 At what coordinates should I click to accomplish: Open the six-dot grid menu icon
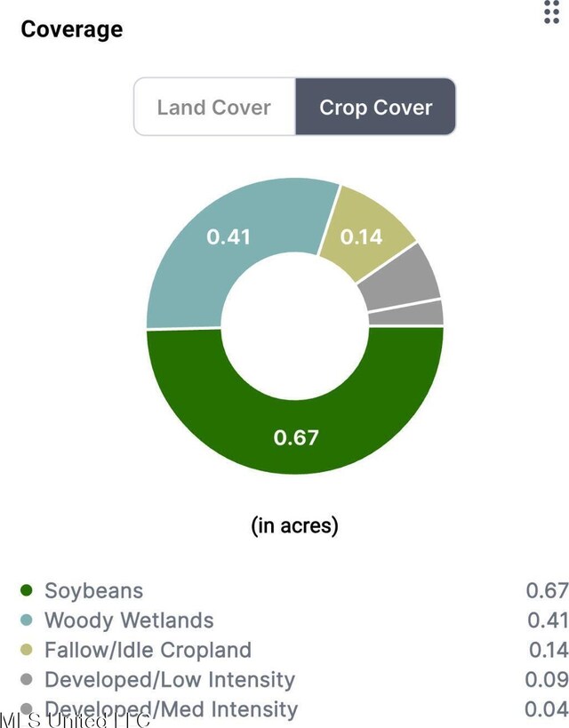pos(551,12)
